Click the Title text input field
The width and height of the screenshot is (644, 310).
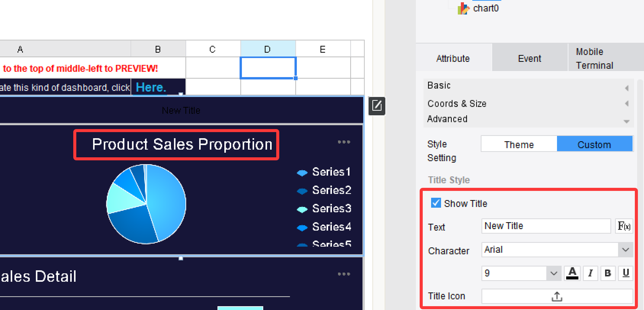pyautogui.click(x=546, y=226)
